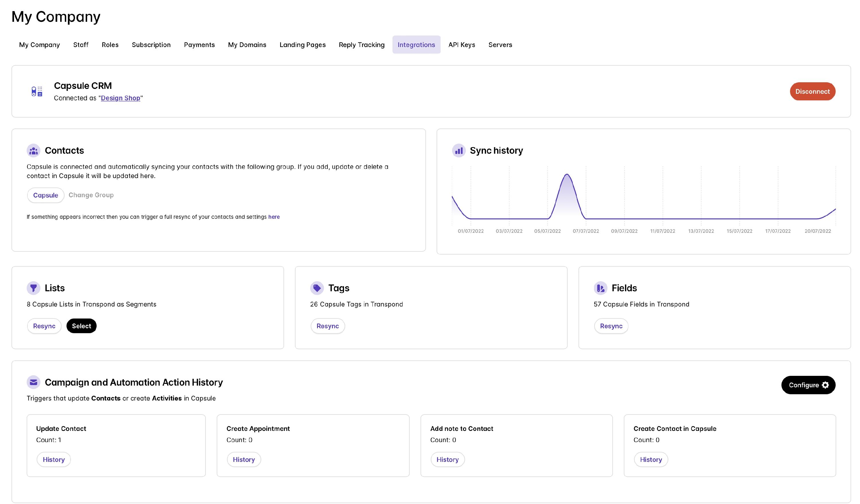Click the Tags label icon
This screenshot has width=860, height=504.
(317, 288)
